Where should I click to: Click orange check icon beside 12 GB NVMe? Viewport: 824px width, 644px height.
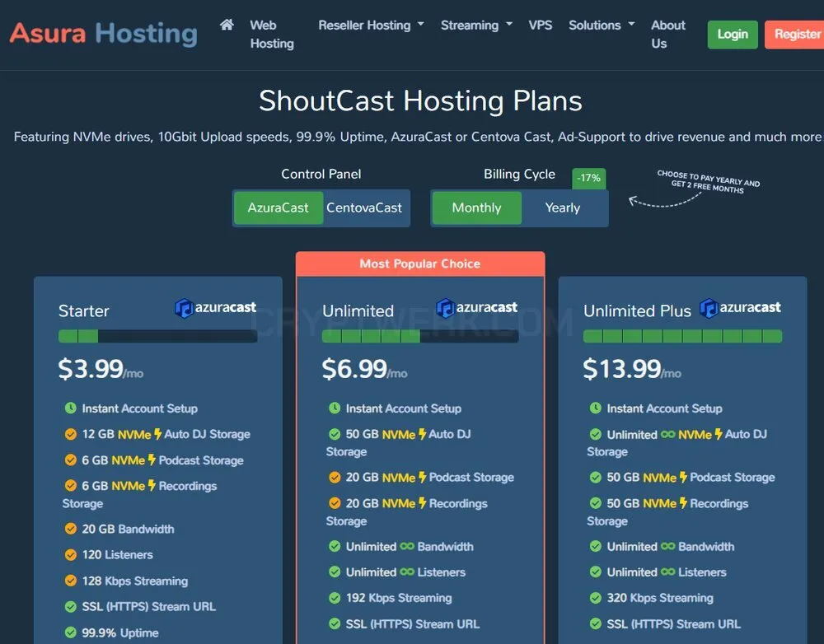(70, 434)
